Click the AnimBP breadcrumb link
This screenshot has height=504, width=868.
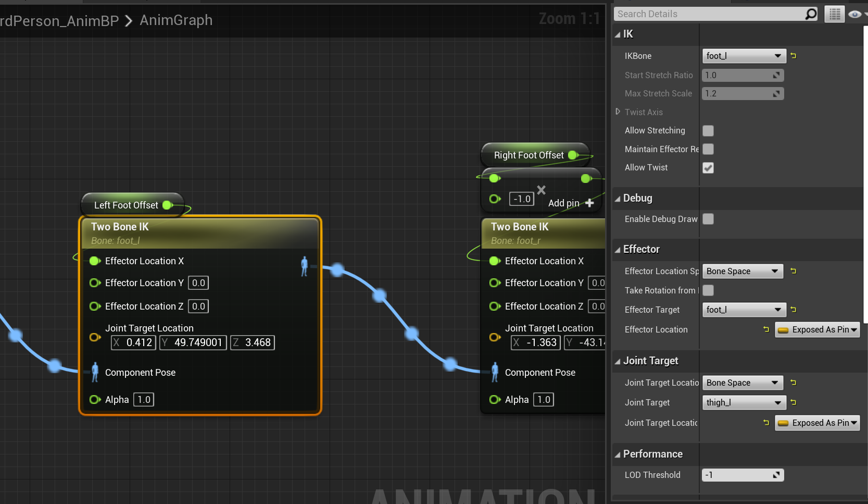[x=59, y=20]
